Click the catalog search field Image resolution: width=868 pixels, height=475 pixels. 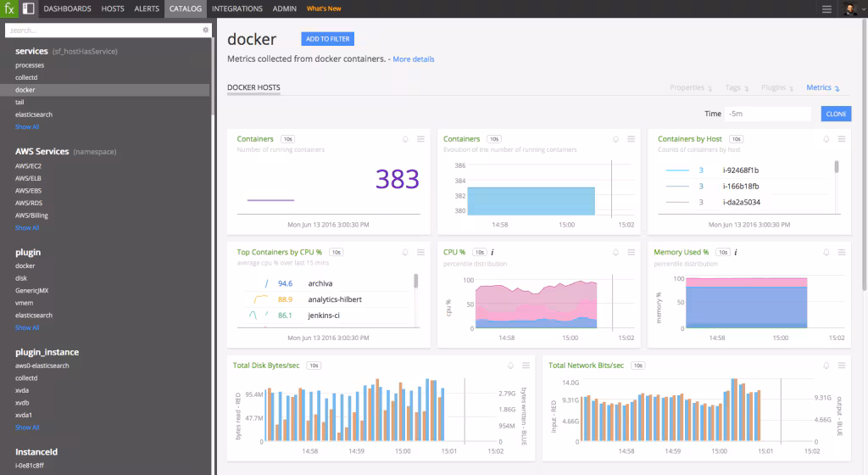pyautogui.click(x=104, y=31)
